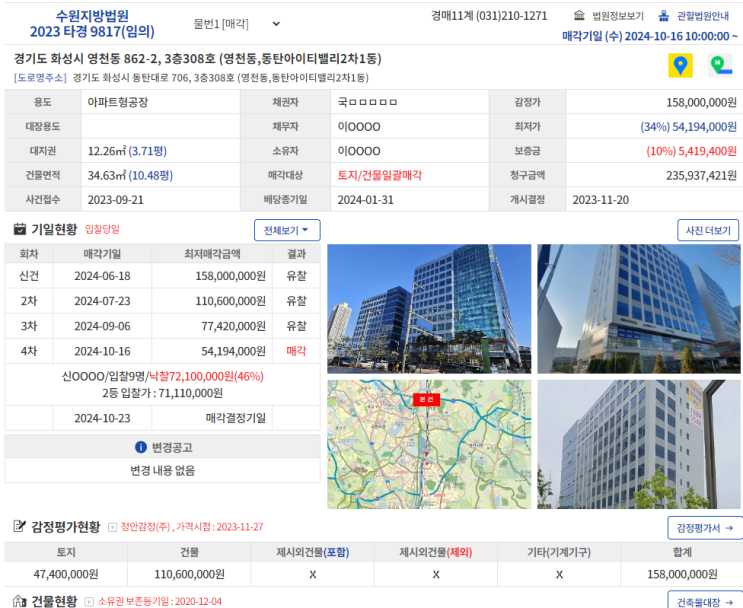Open the 건축물대장 button
The height and width of the screenshot is (608, 743).
(705, 601)
